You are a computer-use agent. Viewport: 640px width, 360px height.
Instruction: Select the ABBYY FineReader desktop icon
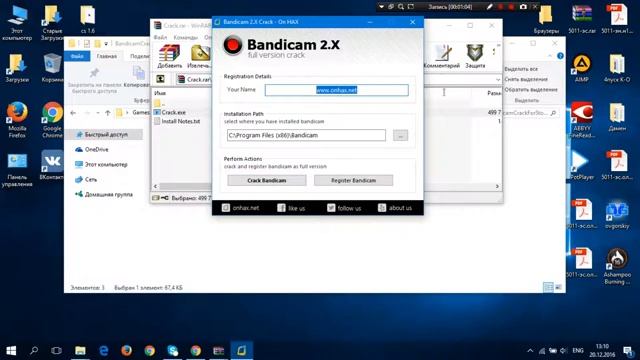(582, 120)
